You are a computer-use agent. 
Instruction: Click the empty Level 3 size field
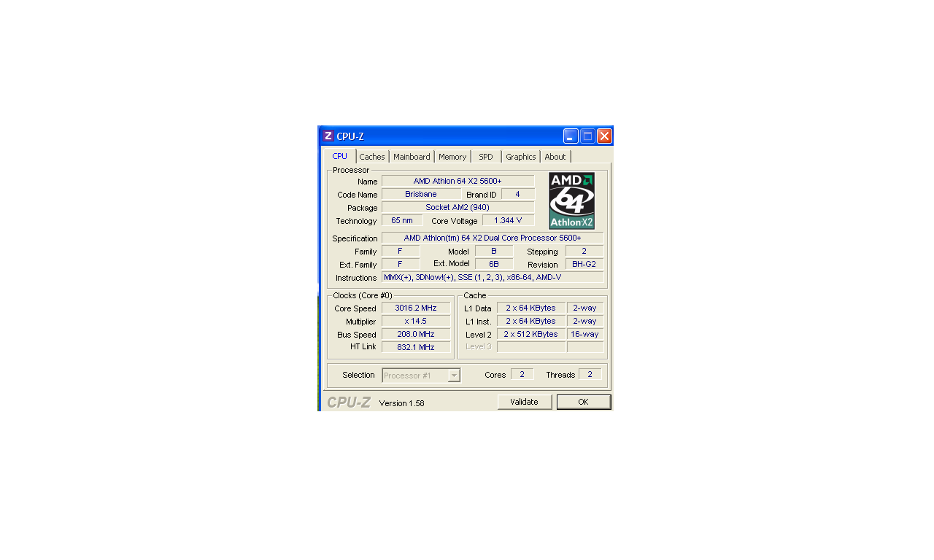pos(530,347)
